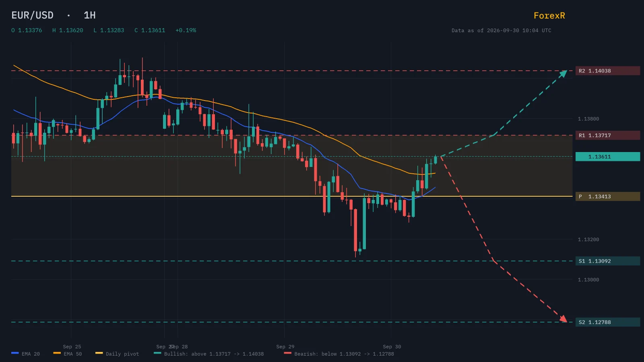Select the P 1.13413 pivot label

[x=608, y=196]
